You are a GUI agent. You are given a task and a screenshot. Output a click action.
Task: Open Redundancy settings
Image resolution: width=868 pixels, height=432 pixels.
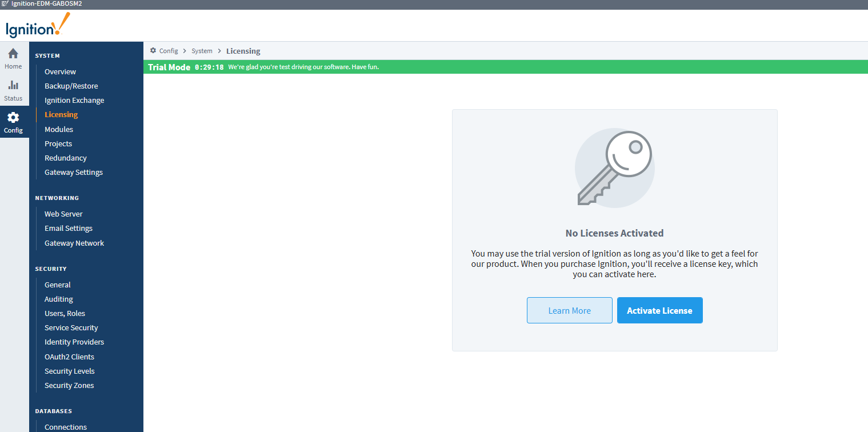66,158
